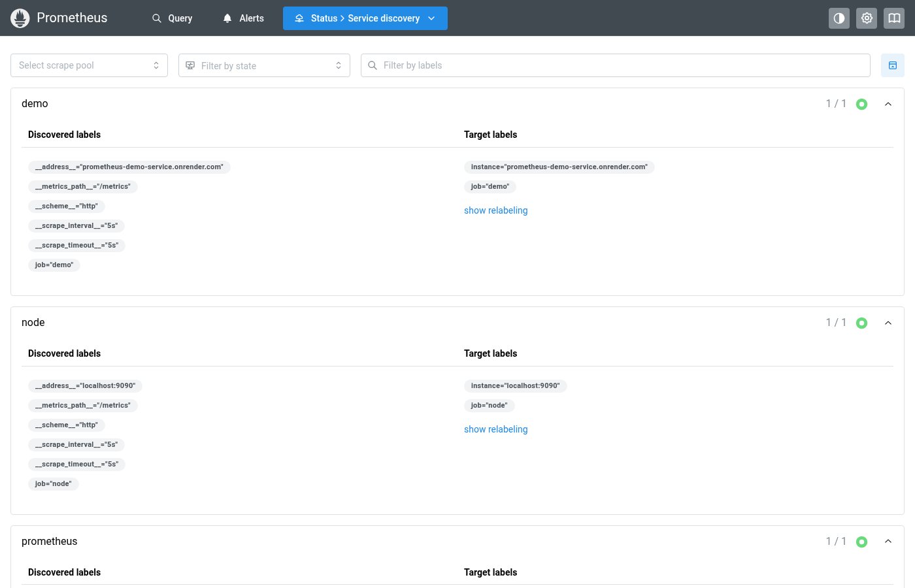Click node's __scrape_interval__="5s" label

tap(76, 445)
